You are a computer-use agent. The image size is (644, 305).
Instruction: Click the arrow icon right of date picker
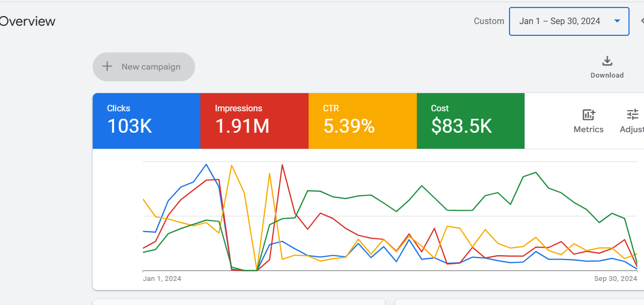pyautogui.click(x=641, y=21)
